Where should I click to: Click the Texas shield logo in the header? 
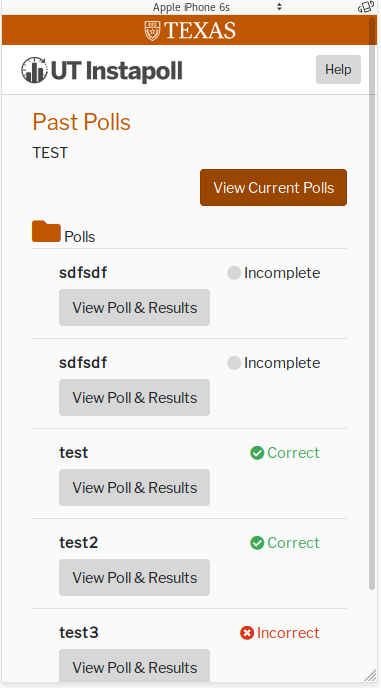pos(152,31)
